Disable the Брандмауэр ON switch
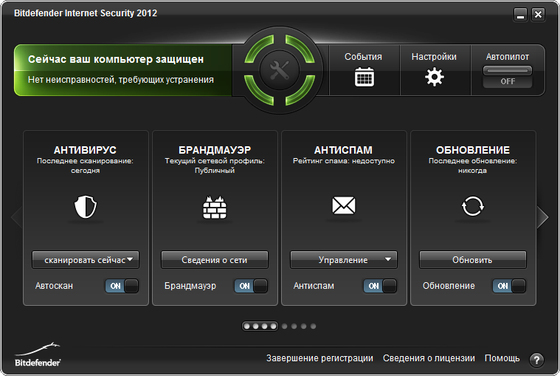Image resolution: width=560 pixels, height=376 pixels. coord(251,286)
